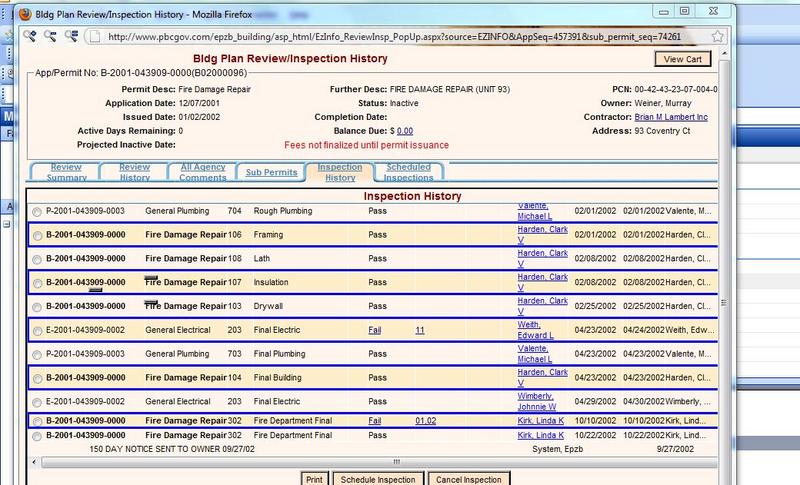Click the Schedule Inspection button
800x485 pixels.
(378, 479)
